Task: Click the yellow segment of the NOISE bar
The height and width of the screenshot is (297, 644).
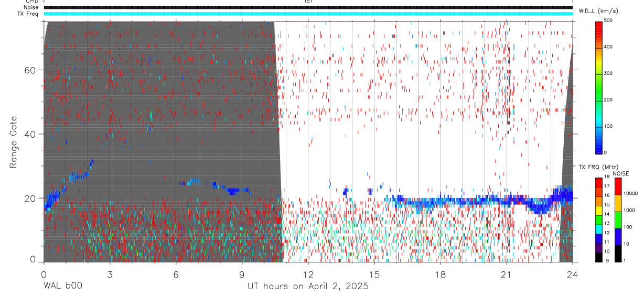Action: point(618,203)
